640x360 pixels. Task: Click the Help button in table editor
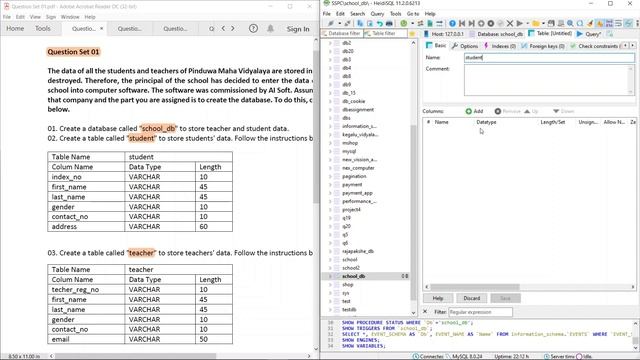pos(438,298)
